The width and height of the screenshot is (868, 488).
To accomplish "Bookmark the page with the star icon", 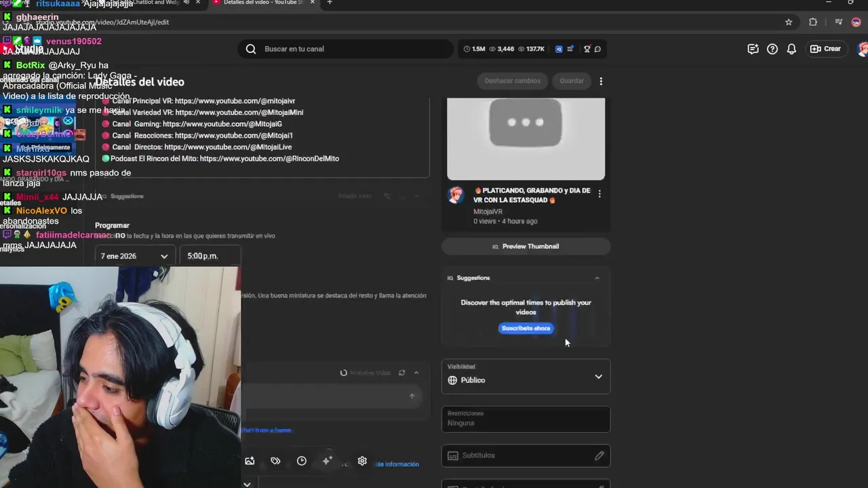I will (789, 22).
